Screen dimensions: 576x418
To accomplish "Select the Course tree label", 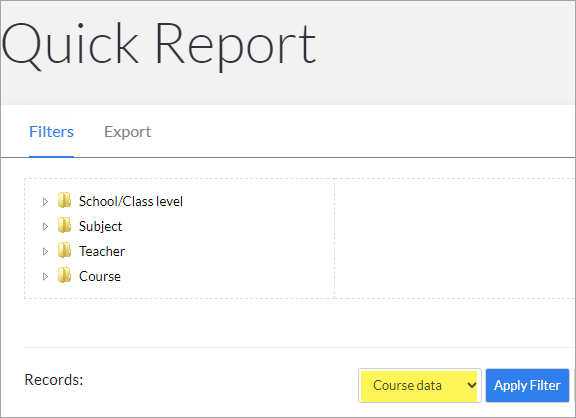I will point(100,276).
